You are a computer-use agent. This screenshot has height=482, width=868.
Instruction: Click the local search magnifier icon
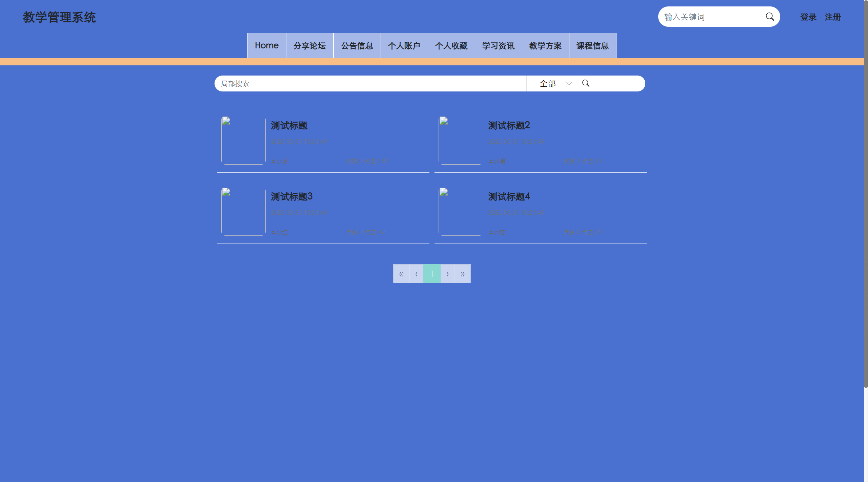coord(586,83)
